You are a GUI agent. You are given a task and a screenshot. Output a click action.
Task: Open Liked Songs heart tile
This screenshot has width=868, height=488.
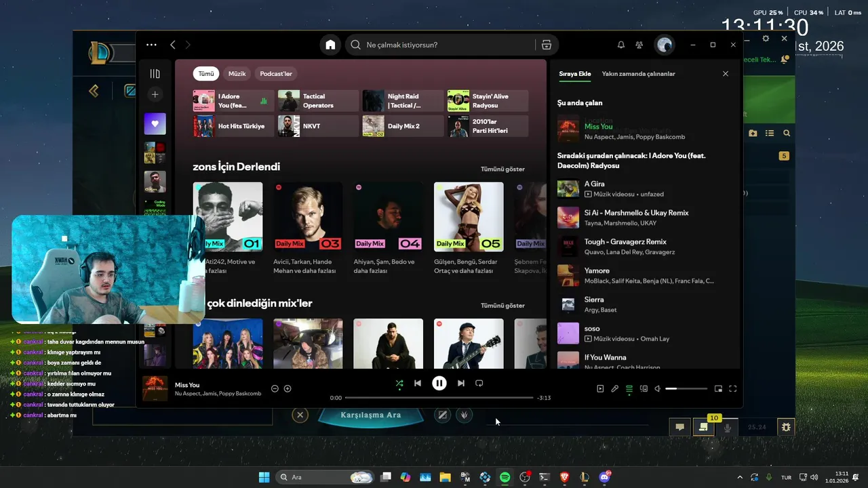point(155,124)
